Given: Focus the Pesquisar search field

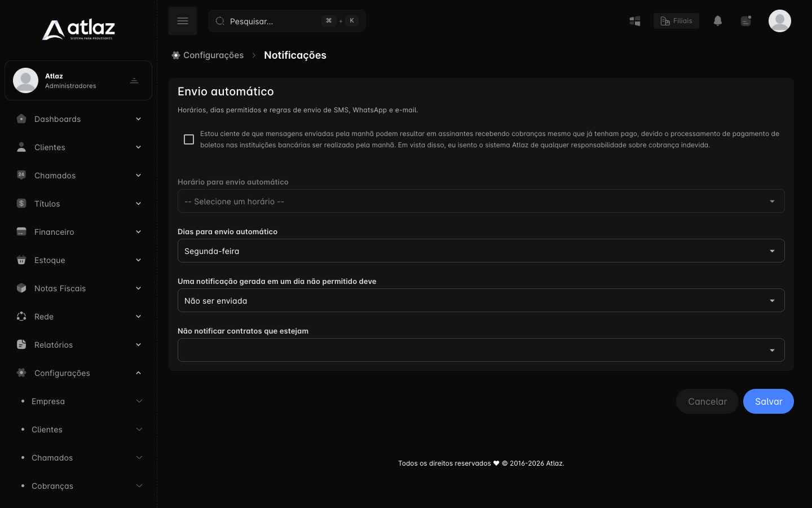Looking at the screenshot, I should coord(287,21).
